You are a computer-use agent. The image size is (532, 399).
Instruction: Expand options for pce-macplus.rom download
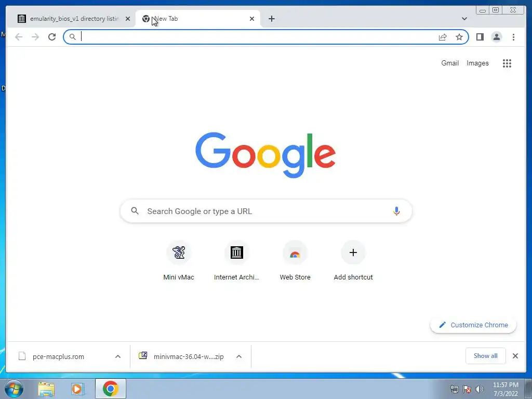tap(118, 356)
